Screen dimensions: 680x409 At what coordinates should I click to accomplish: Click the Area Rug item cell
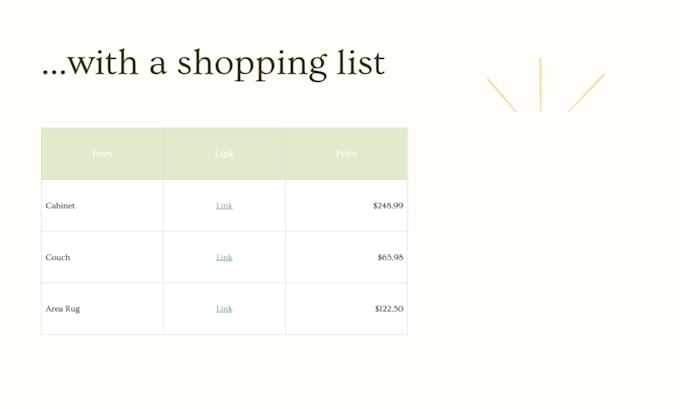pyautogui.click(x=102, y=309)
